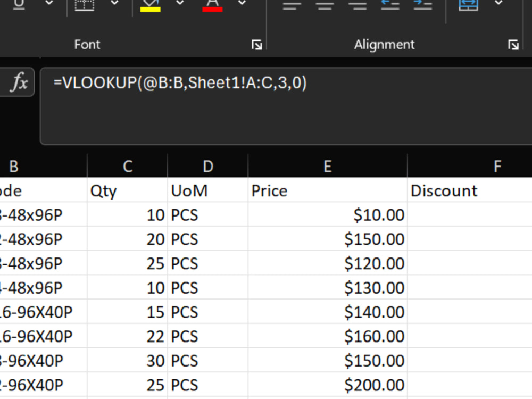Increase indent
Screen dimensions: 532x399
click(x=423, y=5)
